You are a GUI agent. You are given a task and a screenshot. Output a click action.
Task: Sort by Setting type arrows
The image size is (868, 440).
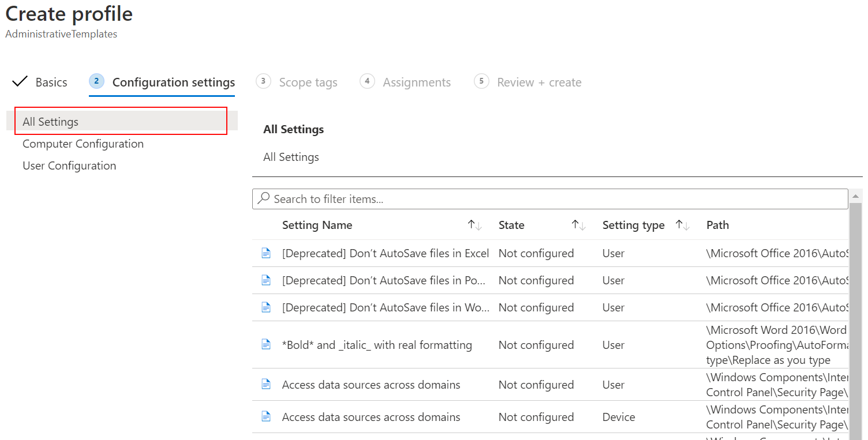(x=683, y=225)
